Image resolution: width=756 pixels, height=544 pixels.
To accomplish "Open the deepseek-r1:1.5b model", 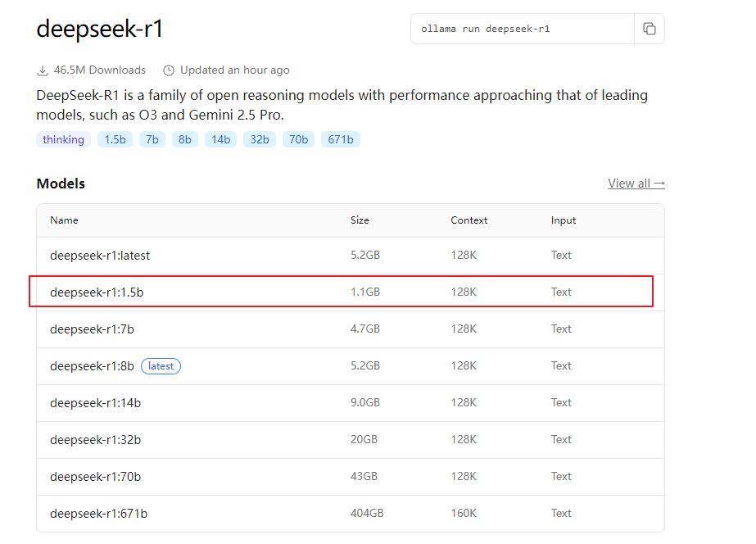I will click(97, 292).
